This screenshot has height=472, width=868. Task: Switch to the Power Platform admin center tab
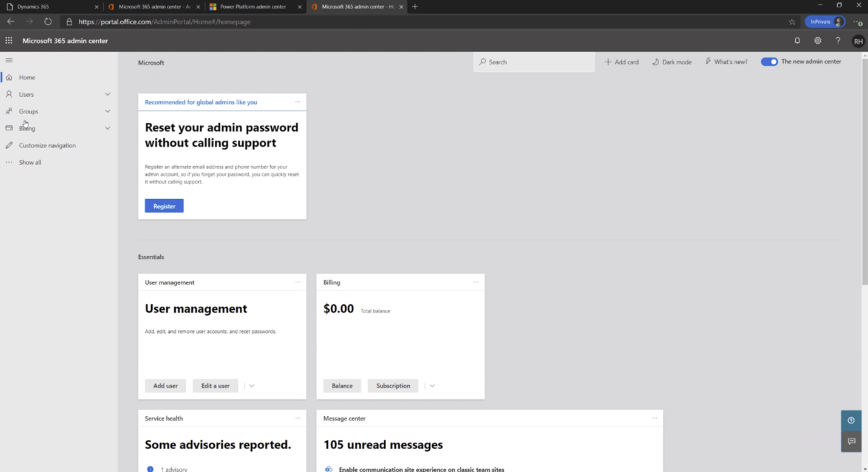tap(255, 7)
